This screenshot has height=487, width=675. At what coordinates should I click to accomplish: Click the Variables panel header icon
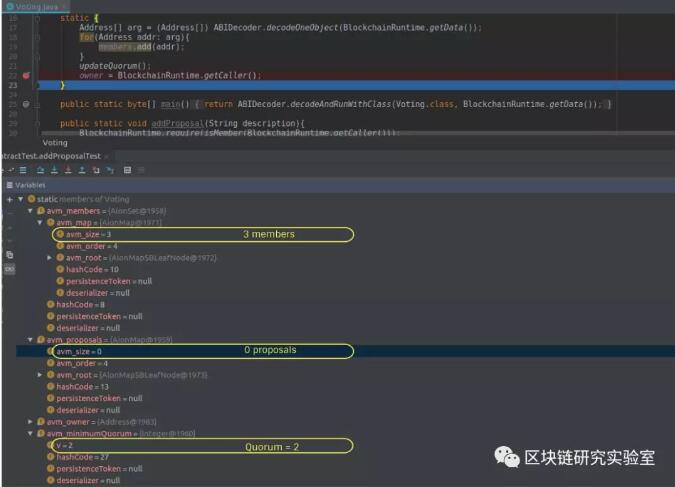coord(9,185)
